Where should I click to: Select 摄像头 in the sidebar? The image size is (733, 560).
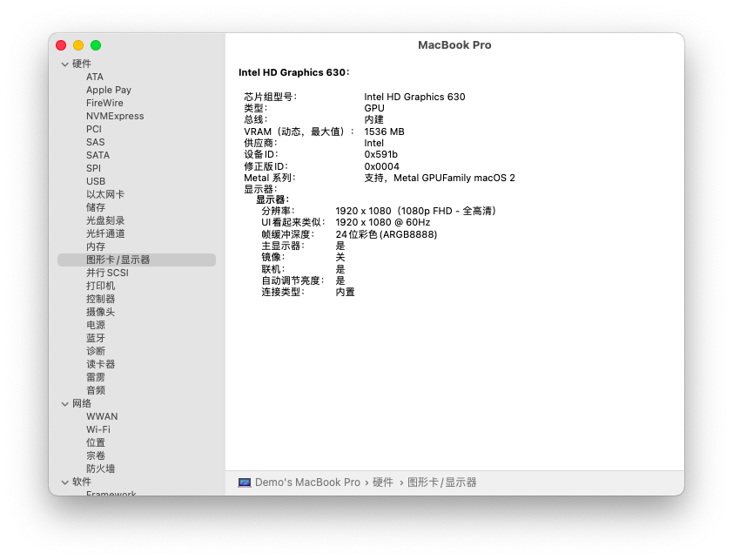pos(100,312)
